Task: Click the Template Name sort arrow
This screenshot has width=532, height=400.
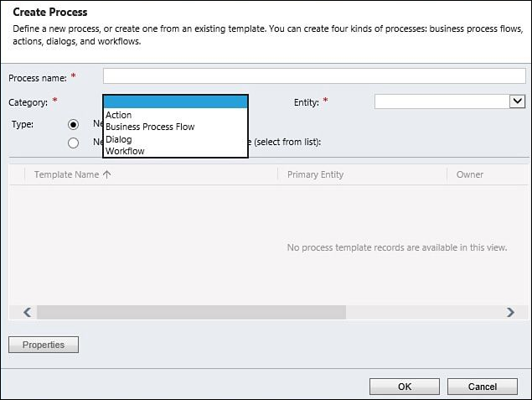Action: pos(107,174)
